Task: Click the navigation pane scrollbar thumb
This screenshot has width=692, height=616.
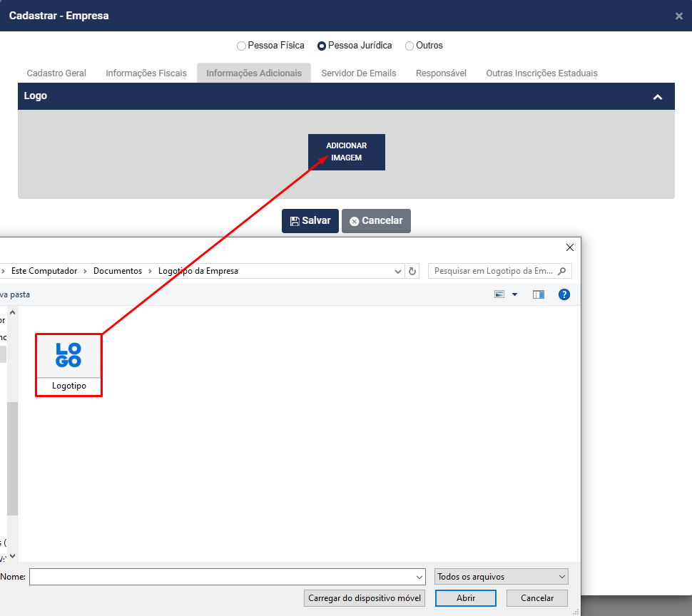Action: coord(12,458)
